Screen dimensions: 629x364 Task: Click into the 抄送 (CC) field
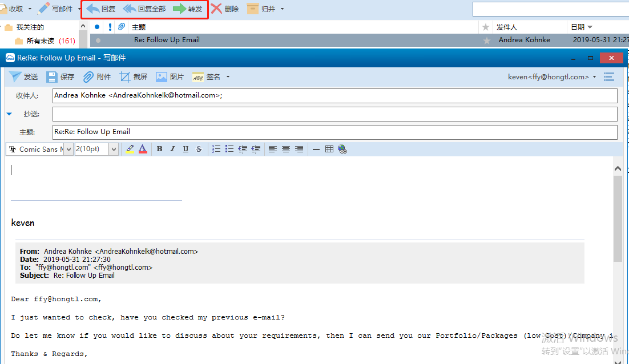point(334,114)
